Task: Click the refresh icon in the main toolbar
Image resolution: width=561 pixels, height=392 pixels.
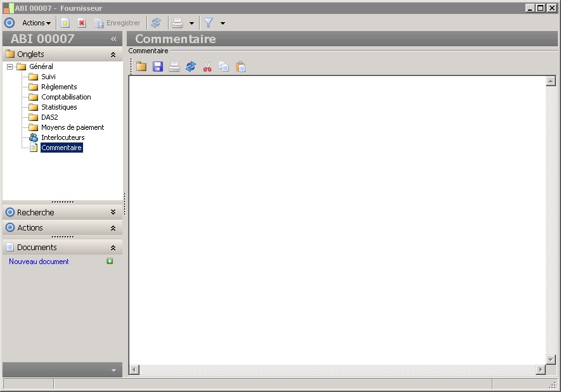Action: pos(156,23)
